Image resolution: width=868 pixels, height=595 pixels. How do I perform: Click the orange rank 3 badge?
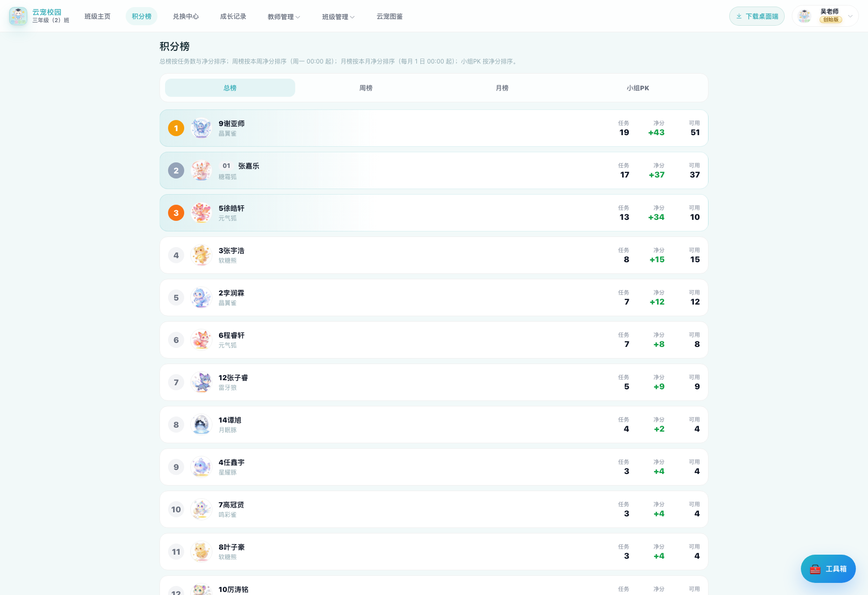coord(176,213)
